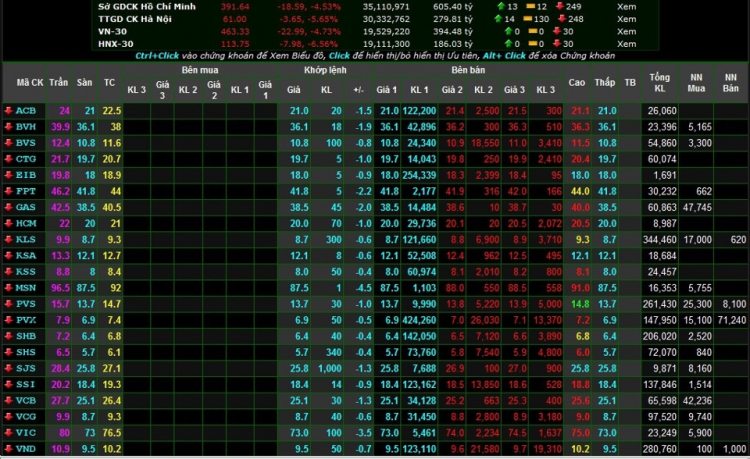This screenshot has height=459, width=750.
Task: Click PVX foreign sell value 71,240
Action: (732, 320)
